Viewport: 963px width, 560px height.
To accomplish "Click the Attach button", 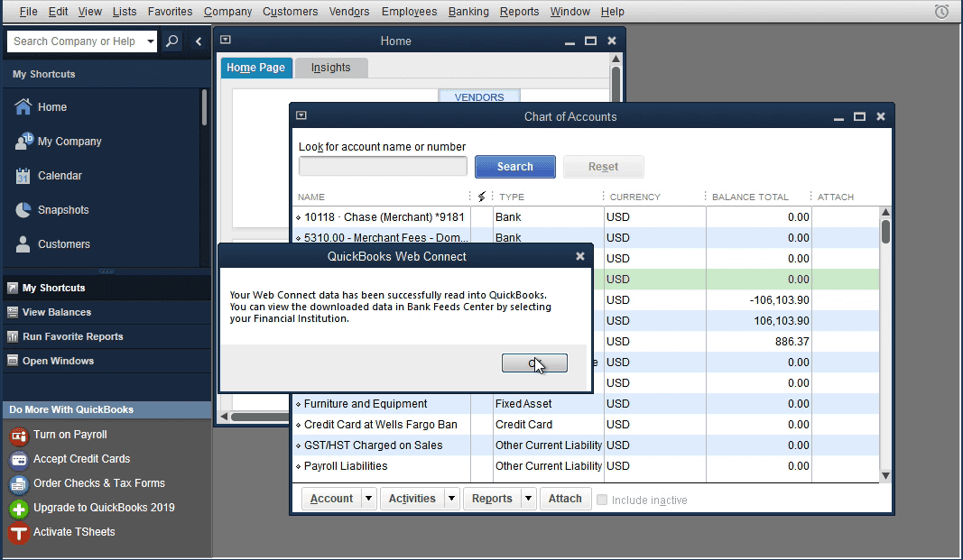I will 565,499.
